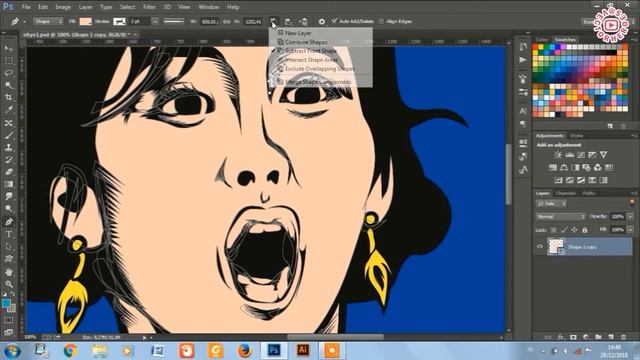Click the Add layer style fx icon
This screenshot has width=640, height=360.
(x=561, y=337)
